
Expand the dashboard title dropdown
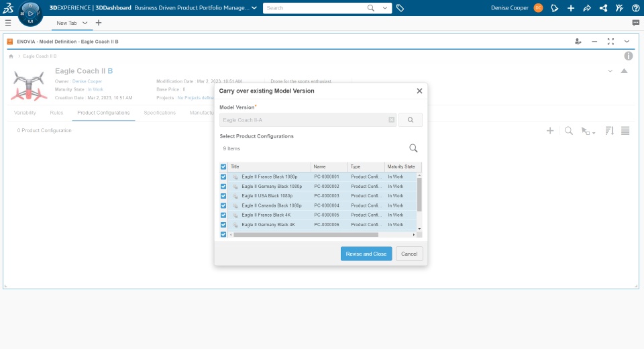[x=254, y=8]
